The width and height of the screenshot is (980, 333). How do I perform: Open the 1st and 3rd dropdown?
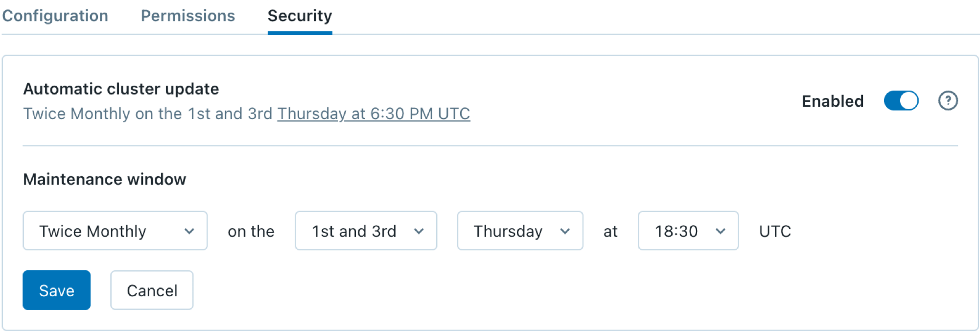point(365,231)
